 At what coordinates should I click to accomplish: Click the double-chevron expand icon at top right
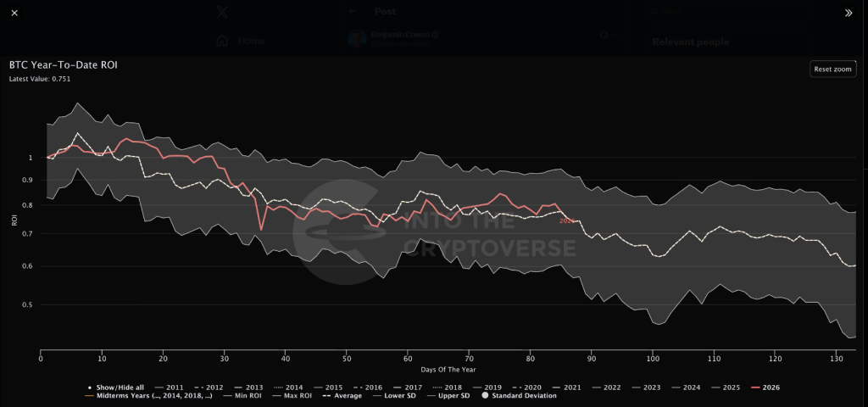849,13
